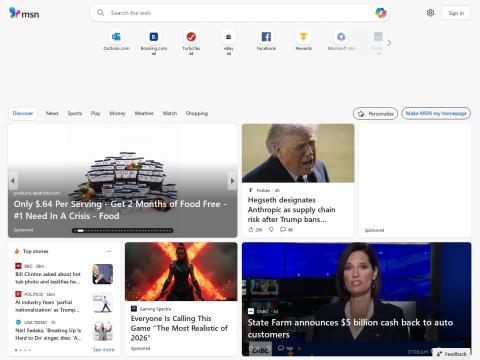Click the Top stories heading
Image resolution: width=480 pixels, height=360 pixels.
pos(35,251)
